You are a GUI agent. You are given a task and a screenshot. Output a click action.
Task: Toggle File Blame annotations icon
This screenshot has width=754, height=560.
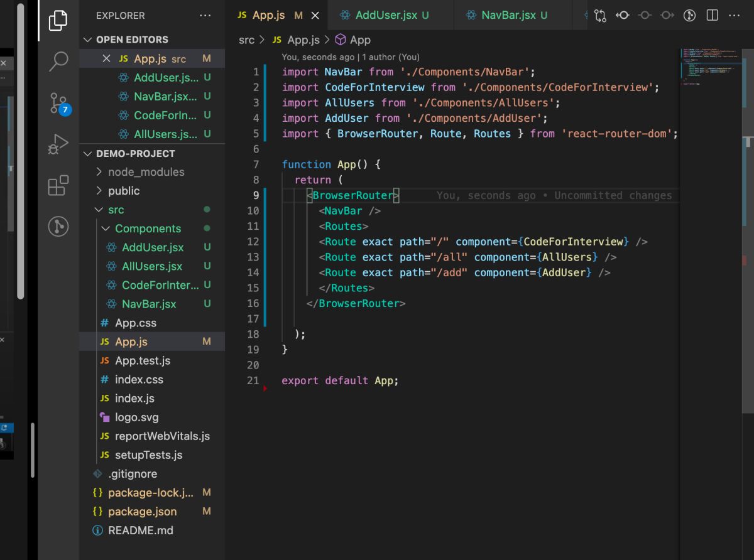(623, 15)
